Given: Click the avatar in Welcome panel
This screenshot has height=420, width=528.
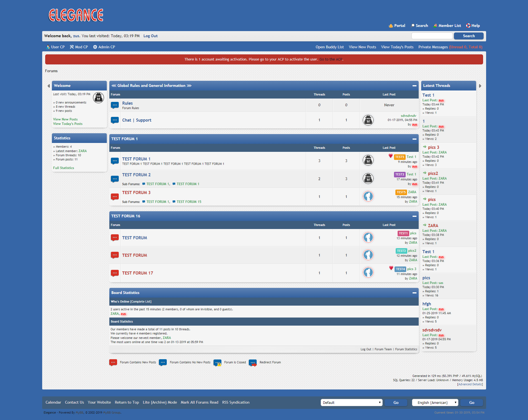Looking at the screenshot, I should [x=98, y=97].
